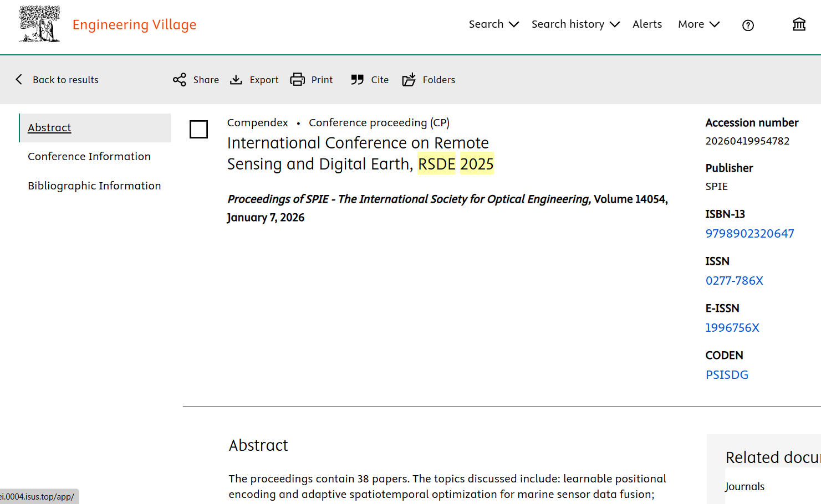This screenshot has height=504, width=821.
Task: Click the Abstract section heading
Action: [258, 445]
